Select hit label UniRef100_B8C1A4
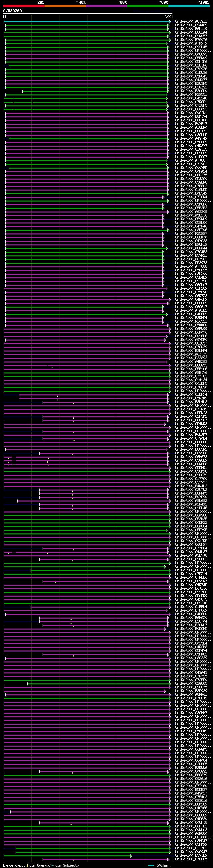 coord(191,33)
